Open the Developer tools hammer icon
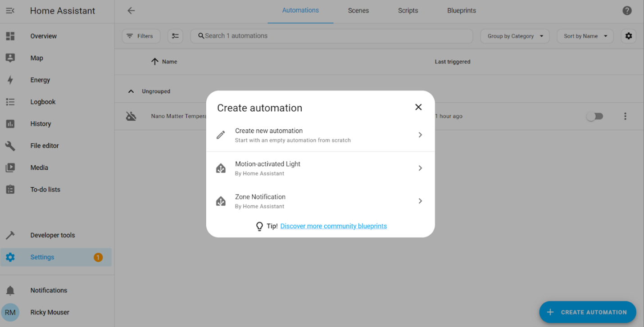The image size is (644, 327). pos(10,235)
